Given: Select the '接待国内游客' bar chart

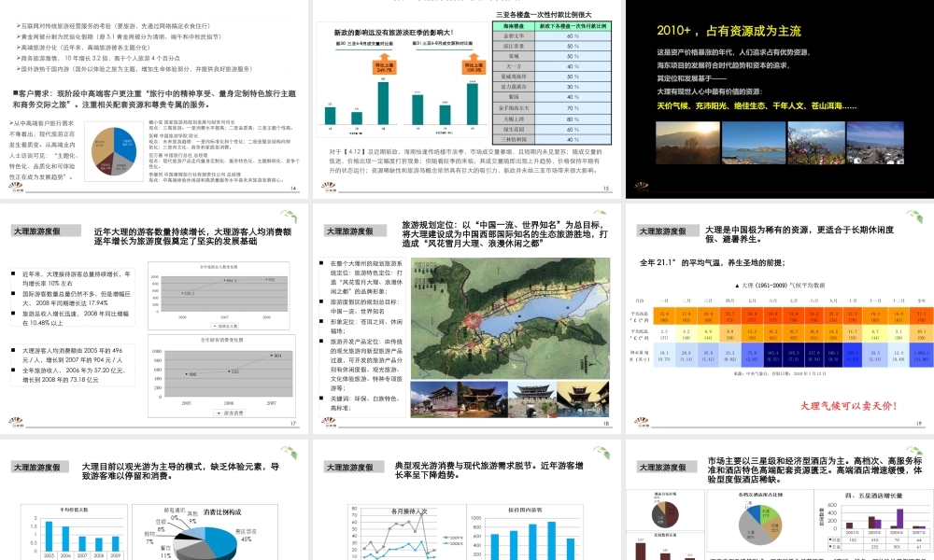Looking at the screenshot, I should point(525,533).
